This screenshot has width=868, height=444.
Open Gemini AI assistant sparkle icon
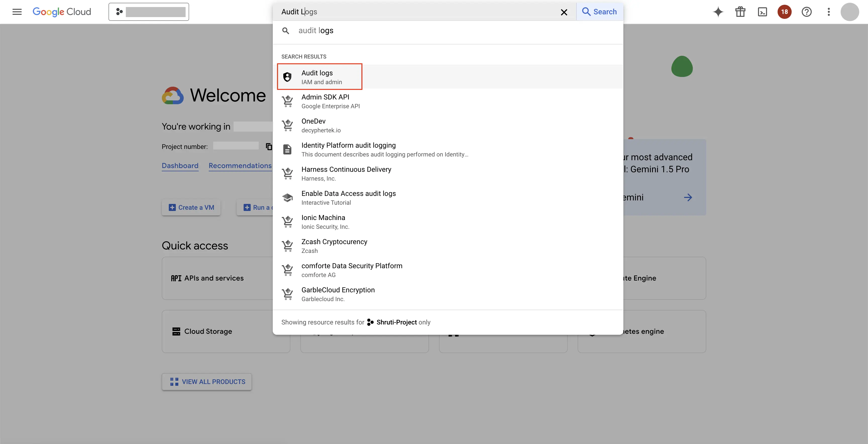pos(718,12)
